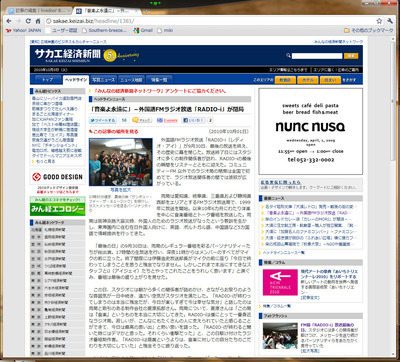The width and height of the screenshot is (400, 362).
Task: Open the 広告 text ad link below nunc nusa
Action: pos(280,182)
